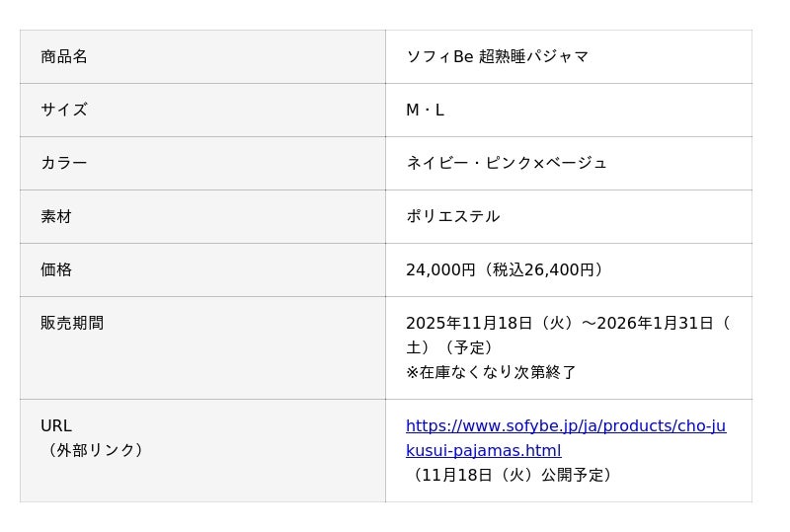790x532 pixels.
Task: Click the サイズ row label
Action: pyautogui.click(x=64, y=110)
